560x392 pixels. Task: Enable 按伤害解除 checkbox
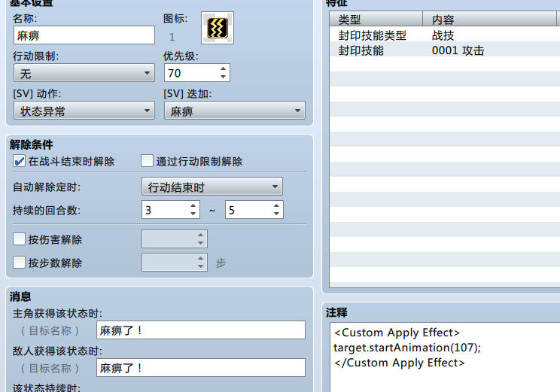click(19, 239)
